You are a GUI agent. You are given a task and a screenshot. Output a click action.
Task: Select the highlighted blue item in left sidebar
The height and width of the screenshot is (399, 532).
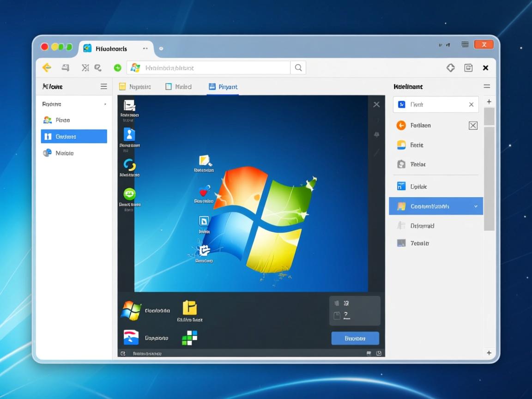tap(74, 136)
